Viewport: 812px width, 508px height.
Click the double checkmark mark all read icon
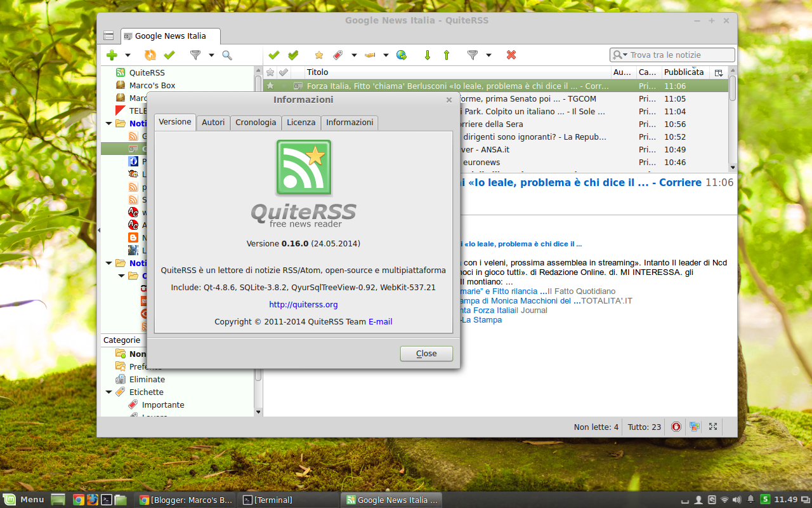[293, 55]
